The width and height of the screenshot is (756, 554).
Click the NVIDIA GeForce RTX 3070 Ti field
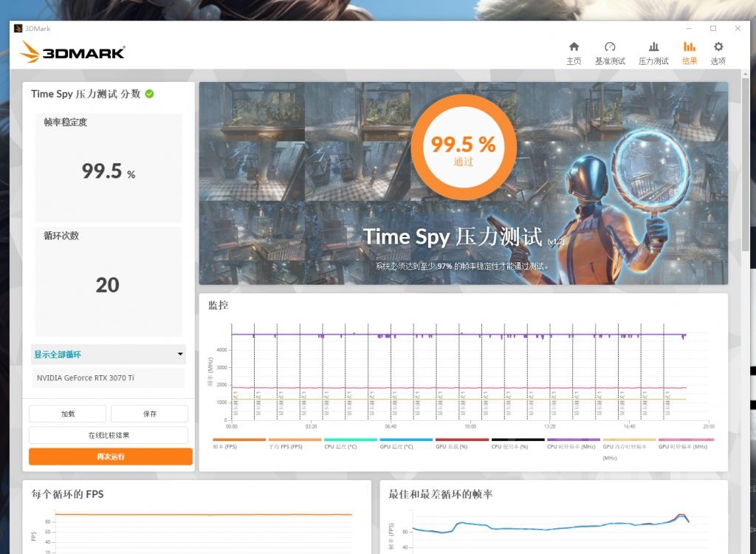click(x=108, y=377)
